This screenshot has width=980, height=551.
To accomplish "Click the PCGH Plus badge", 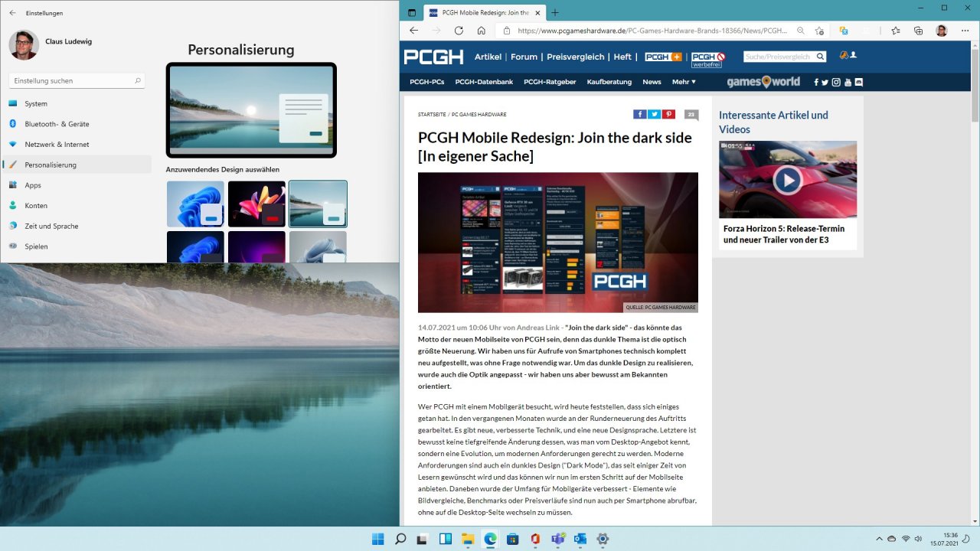I will pyautogui.click(x=663, y=57).
